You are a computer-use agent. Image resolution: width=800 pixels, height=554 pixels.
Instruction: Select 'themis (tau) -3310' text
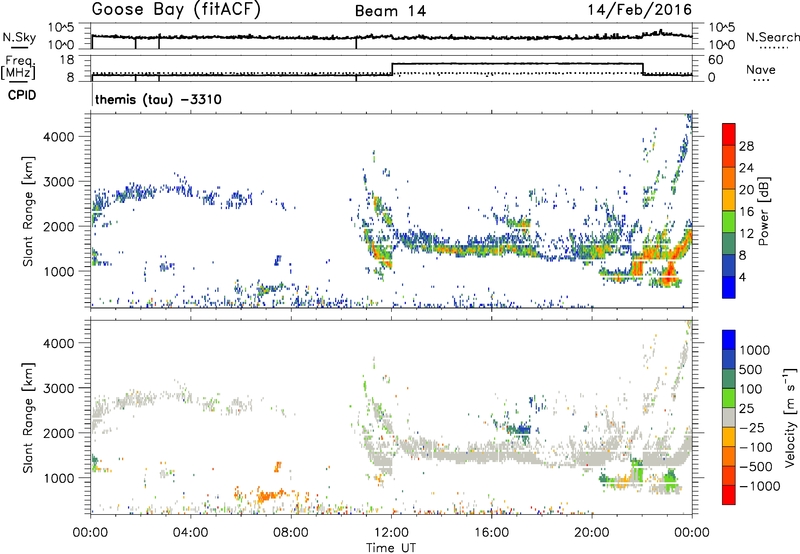coord(158,99)
